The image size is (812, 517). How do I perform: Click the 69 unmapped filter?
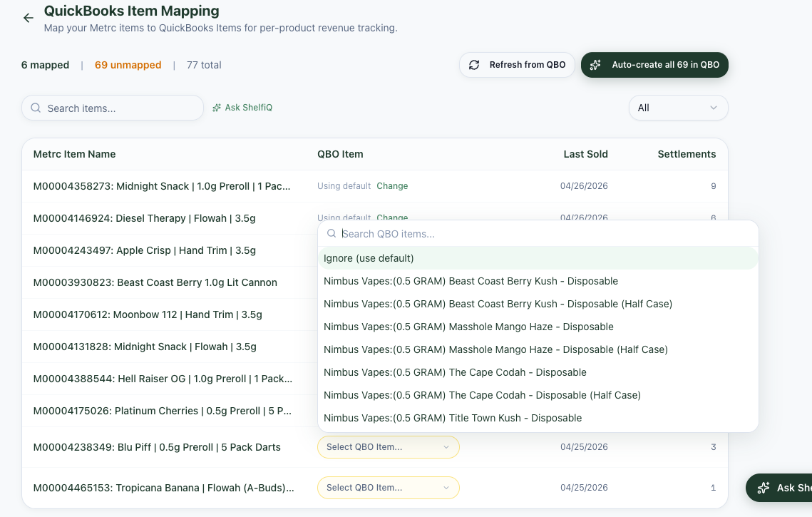[128, 64]
